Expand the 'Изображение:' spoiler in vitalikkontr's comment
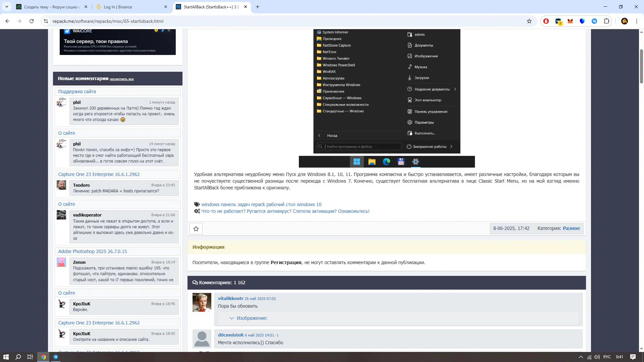Screen dimensions: 644x362 pos(252,318)
